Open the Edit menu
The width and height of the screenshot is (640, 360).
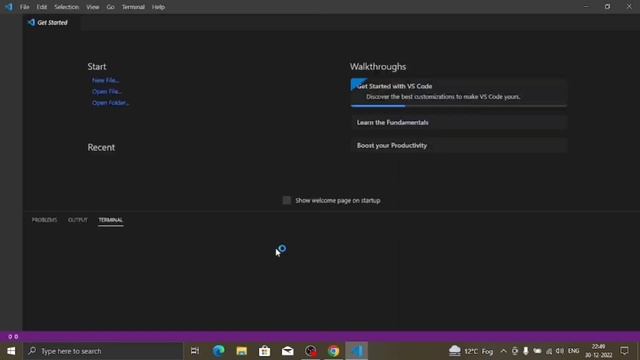(42, 7)
